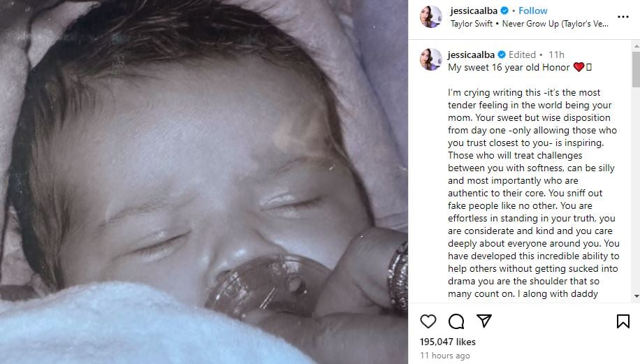The image size is (640, 364).
Task: Click the 11 hours ago timestamp
Action: coord(445,356)
